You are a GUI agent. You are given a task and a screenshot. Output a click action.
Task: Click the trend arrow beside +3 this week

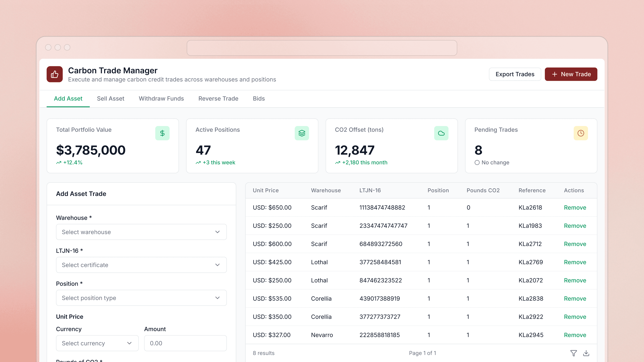(198, 163)
